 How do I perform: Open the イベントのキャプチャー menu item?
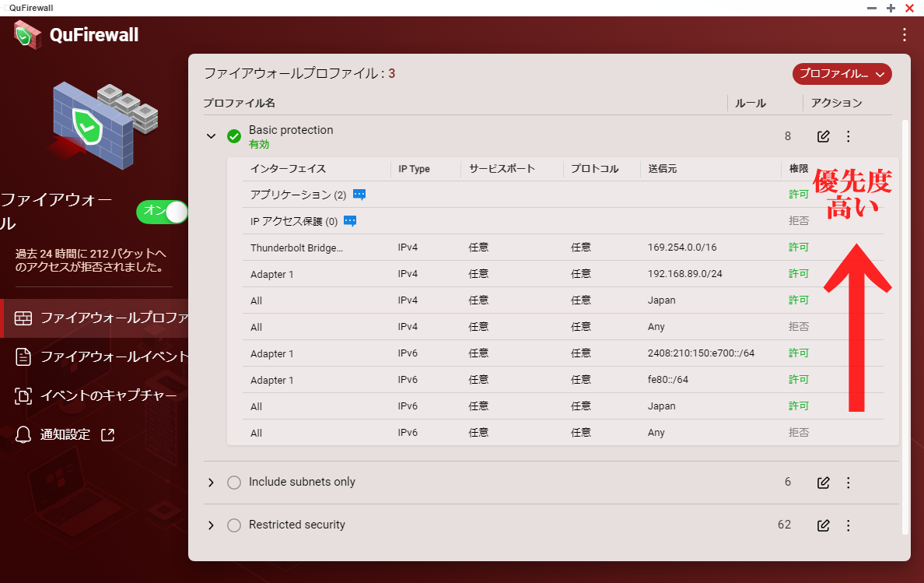click(94, 395)
